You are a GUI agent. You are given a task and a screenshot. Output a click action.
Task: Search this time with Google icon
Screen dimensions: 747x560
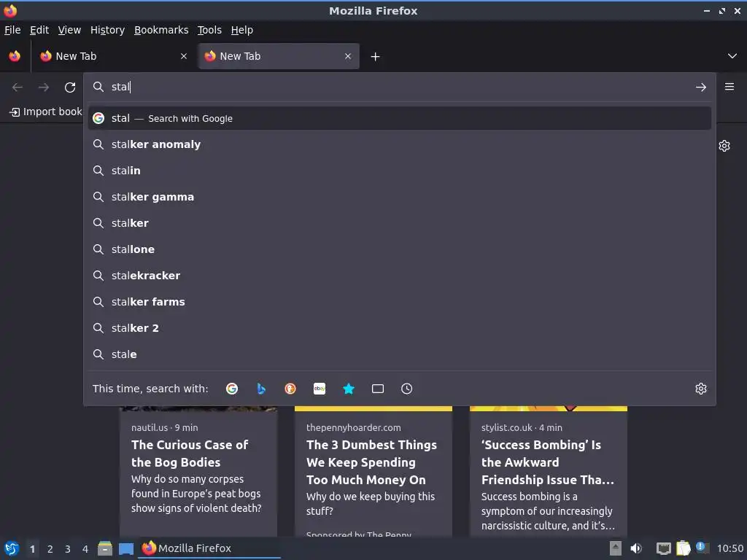click(232, 389)
